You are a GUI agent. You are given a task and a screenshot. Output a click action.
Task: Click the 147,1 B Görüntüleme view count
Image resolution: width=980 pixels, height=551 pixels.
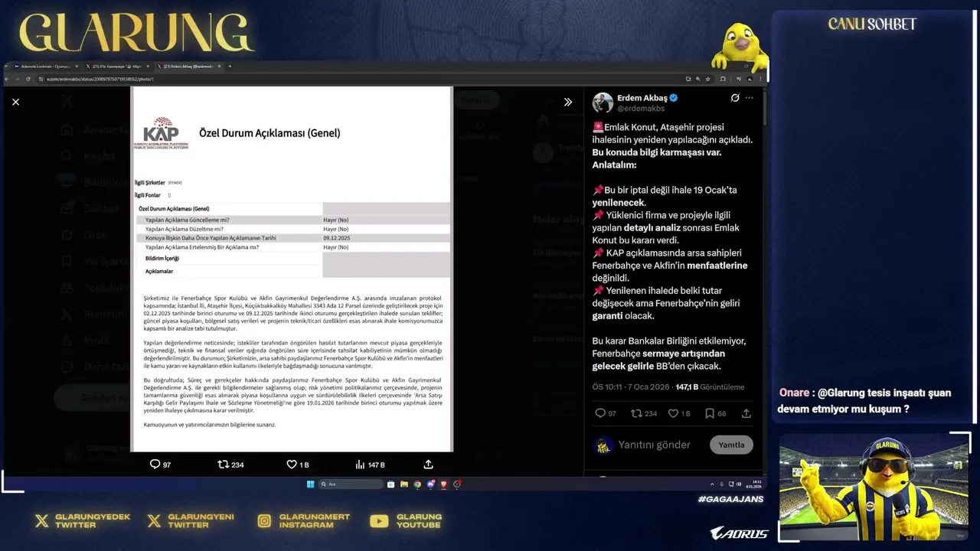pyautogui.click(x=710, y=387)
